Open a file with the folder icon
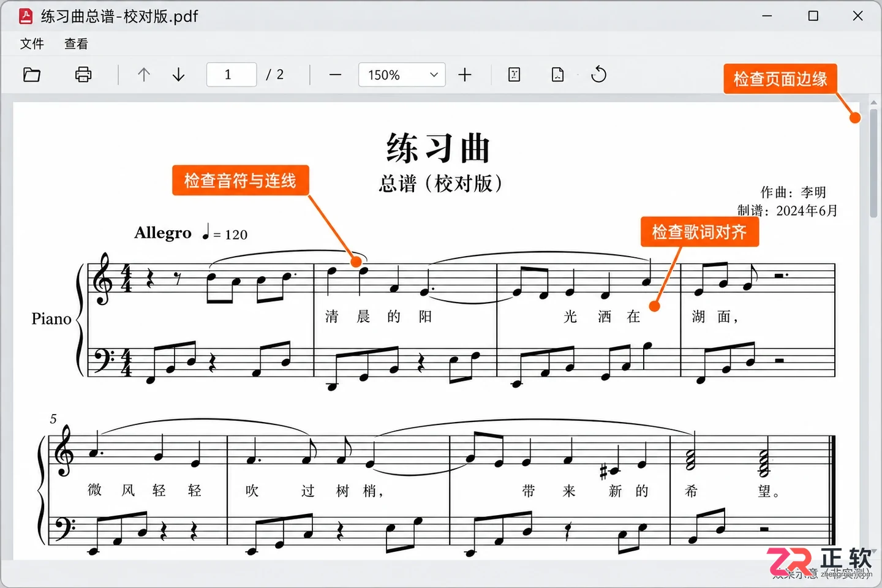The image size is (882, 588). (x=32, y=75)
